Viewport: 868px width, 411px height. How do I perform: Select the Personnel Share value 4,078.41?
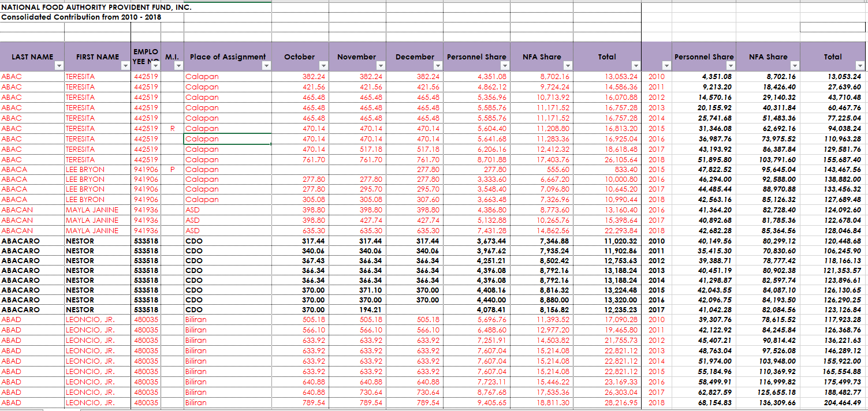491,310
